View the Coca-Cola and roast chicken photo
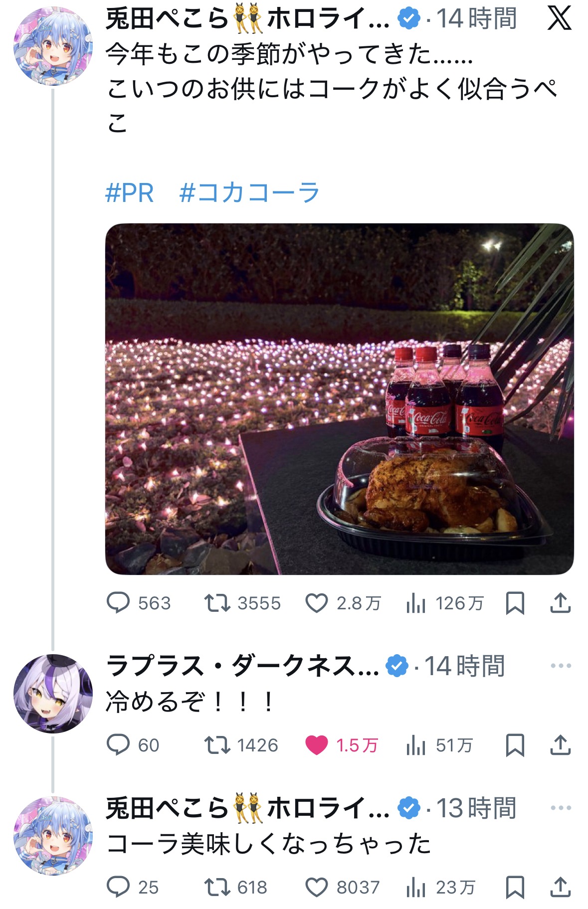 [x=339, y=399]
